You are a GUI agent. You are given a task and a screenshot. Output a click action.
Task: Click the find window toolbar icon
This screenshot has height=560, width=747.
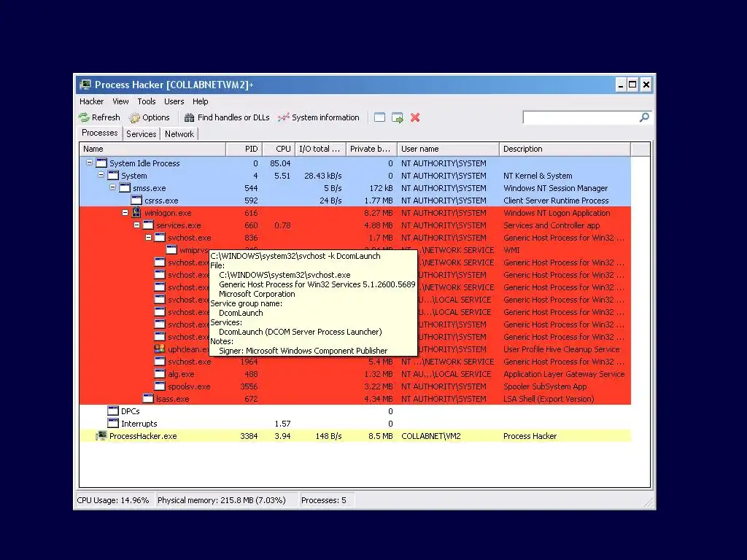tap(379, 117)
